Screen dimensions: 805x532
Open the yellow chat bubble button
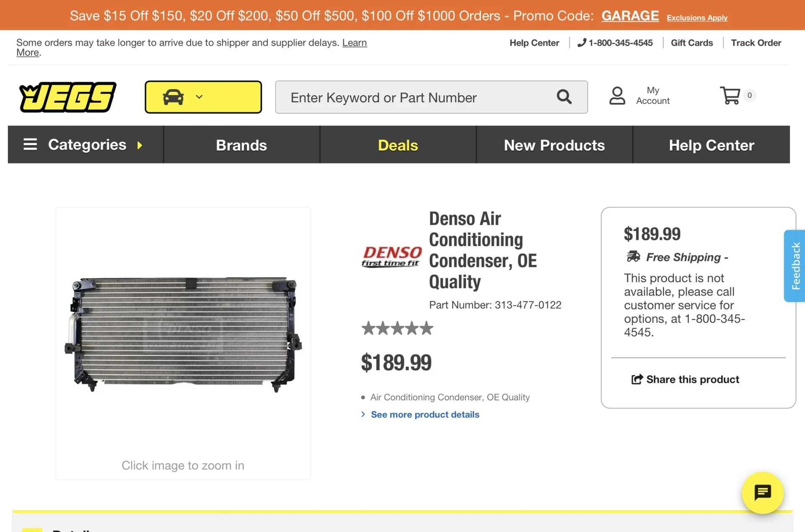pos(762,493)
